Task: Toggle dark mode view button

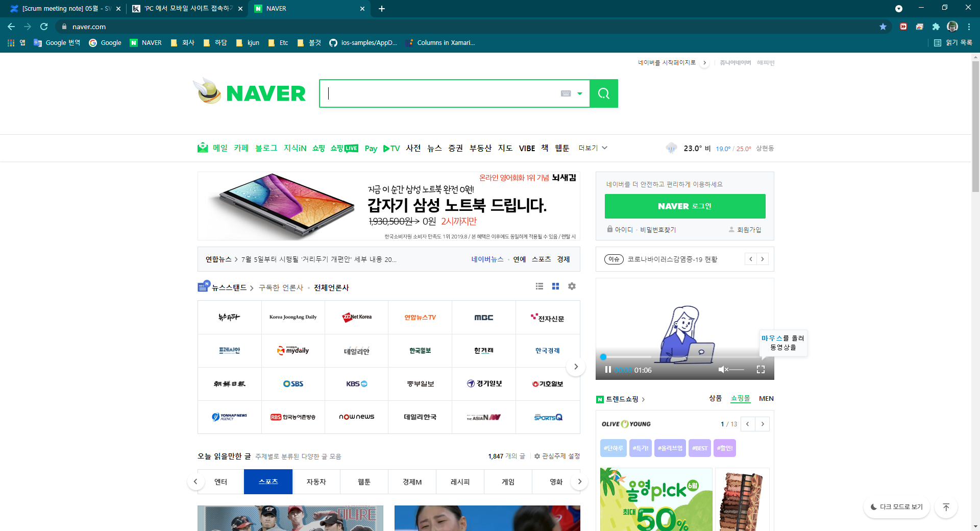Action: pos(897,507)
